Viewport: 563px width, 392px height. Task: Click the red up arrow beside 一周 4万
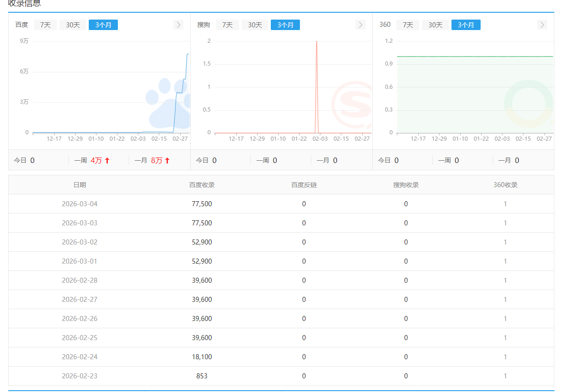point(107,160)
